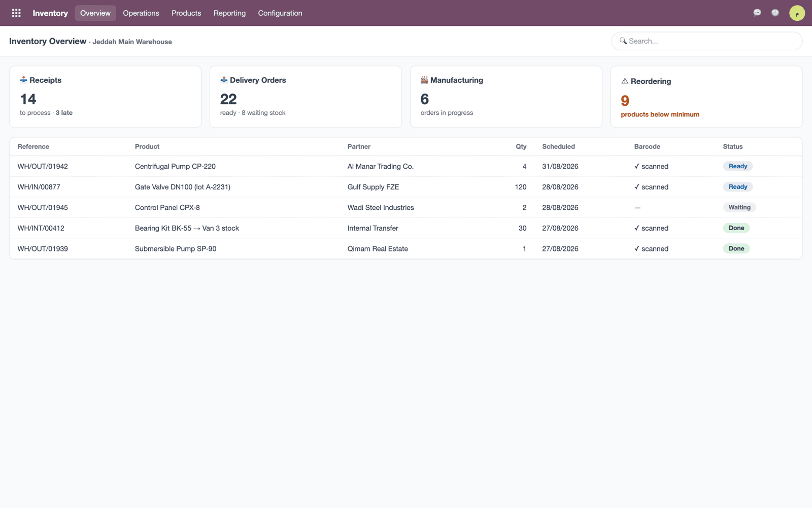Select product Control Panel CPX-8
This screenshot has height=508, width=812.
(167, 207)
